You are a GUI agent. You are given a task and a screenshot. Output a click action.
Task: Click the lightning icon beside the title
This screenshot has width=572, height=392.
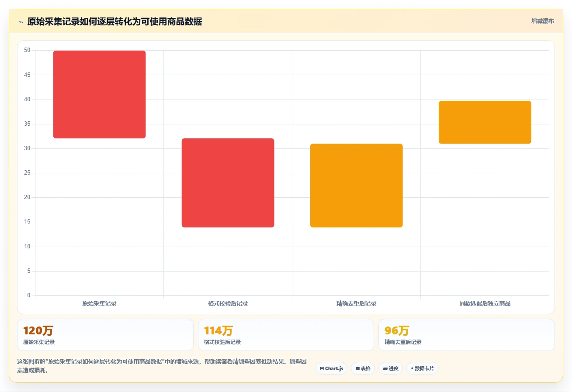click(x=21, y=22)
